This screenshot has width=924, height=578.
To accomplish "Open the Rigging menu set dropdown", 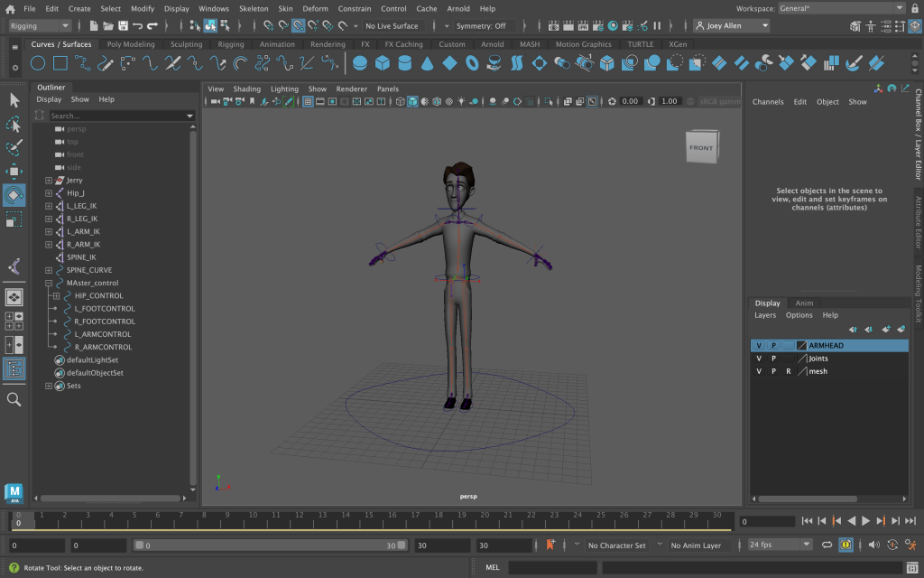I will tap(39, 26).
